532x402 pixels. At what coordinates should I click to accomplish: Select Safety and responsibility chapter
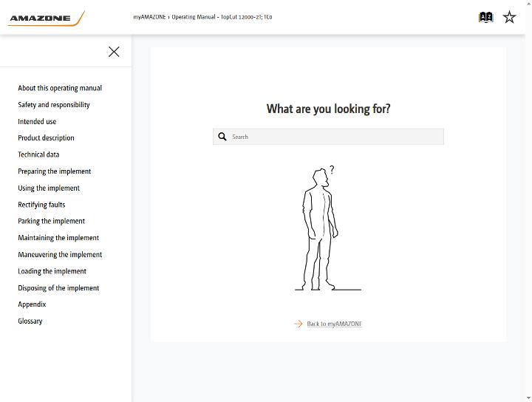[x=54, y=105]
